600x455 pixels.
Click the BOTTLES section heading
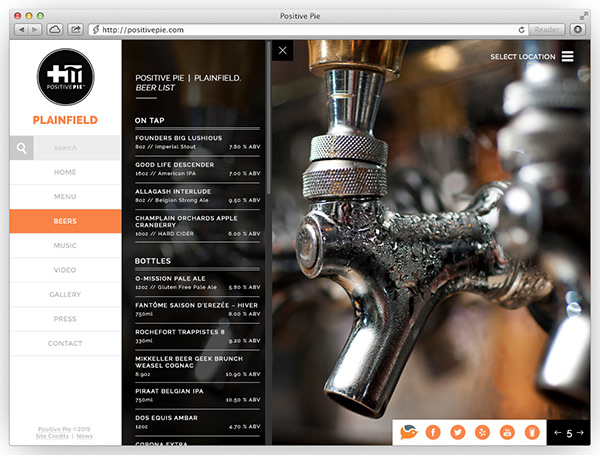[x=153, y=261]
